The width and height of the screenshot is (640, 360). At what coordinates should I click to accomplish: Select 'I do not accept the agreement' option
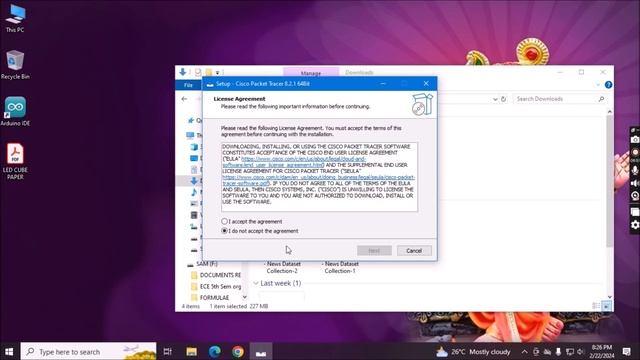(x=224, y=231)
